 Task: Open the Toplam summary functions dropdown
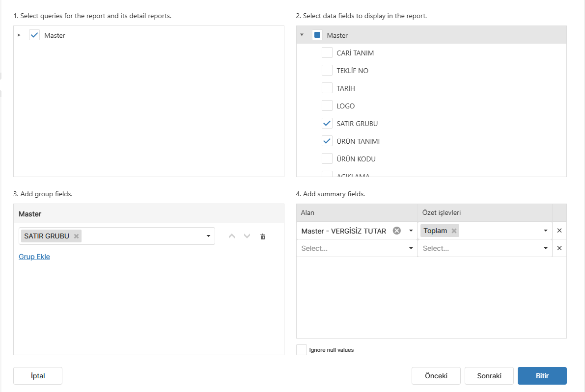point(545,231)
